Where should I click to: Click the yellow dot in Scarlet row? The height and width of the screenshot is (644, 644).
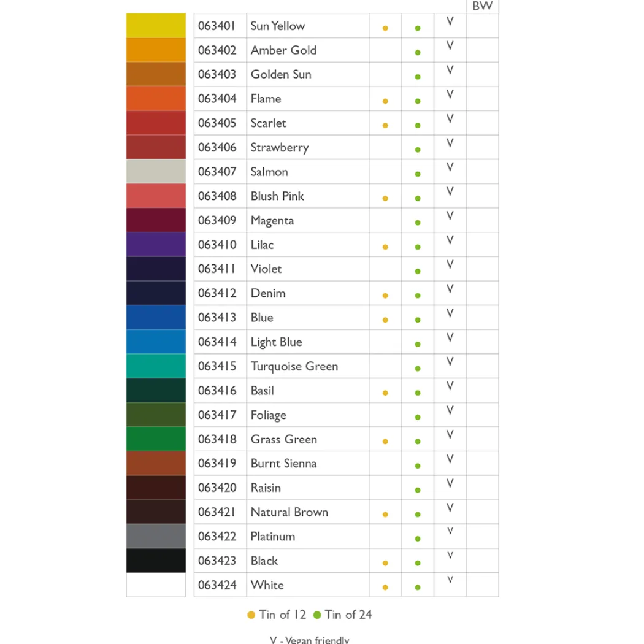[385, 125]
